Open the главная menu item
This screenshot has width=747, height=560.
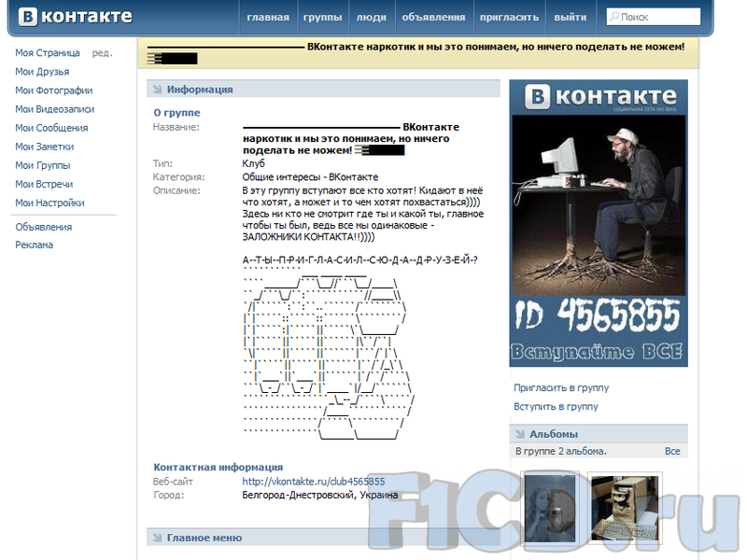tap(268, 17)
